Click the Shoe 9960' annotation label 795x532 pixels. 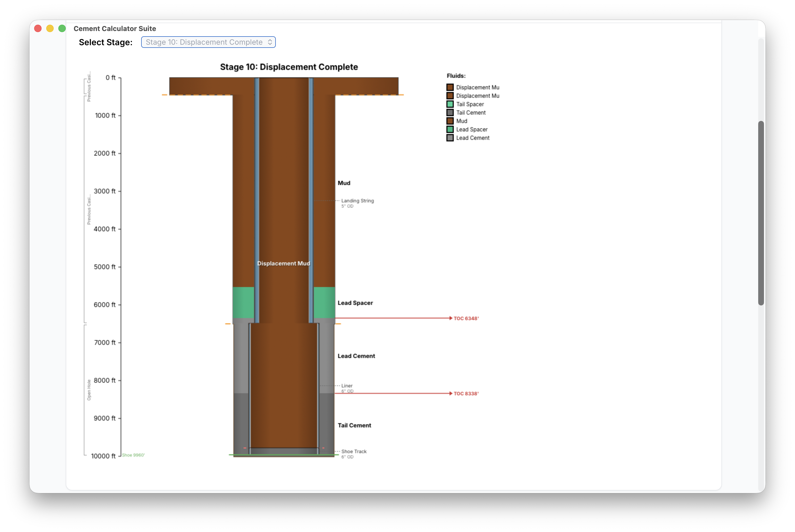pos(133,455)
